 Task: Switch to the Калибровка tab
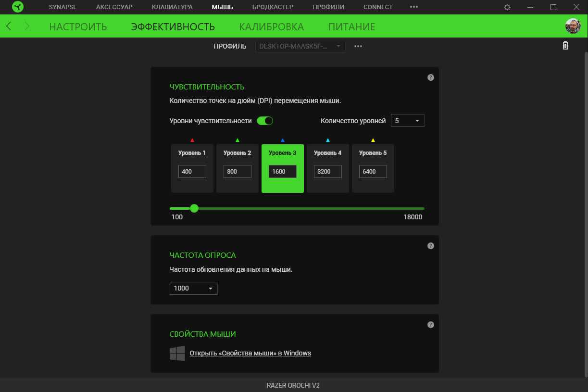click(x=271, y=26)
